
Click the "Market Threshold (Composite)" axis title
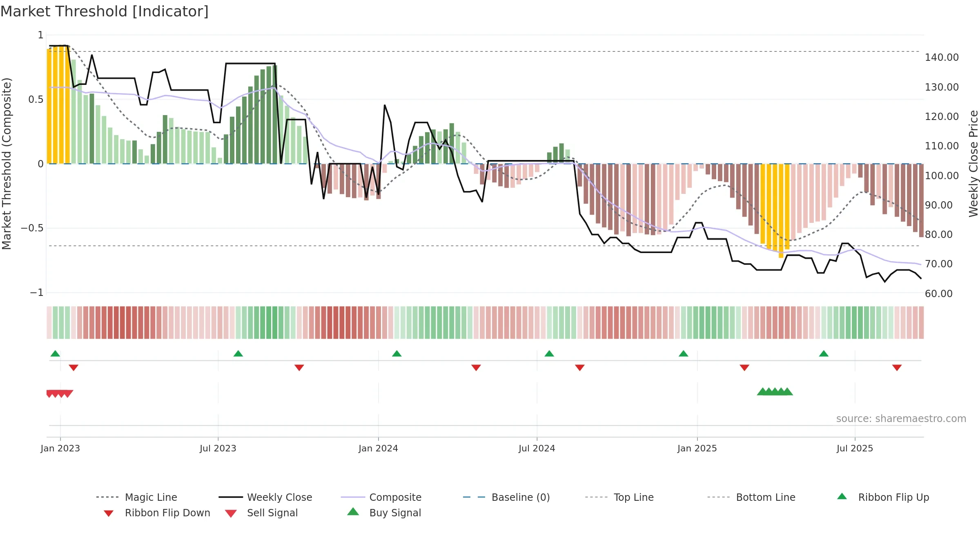[x=7, y=164]
